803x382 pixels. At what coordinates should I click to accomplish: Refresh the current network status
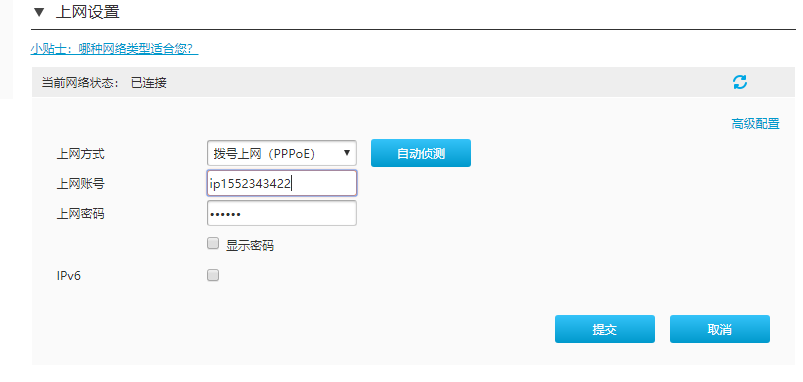click(x=739, y=82)
